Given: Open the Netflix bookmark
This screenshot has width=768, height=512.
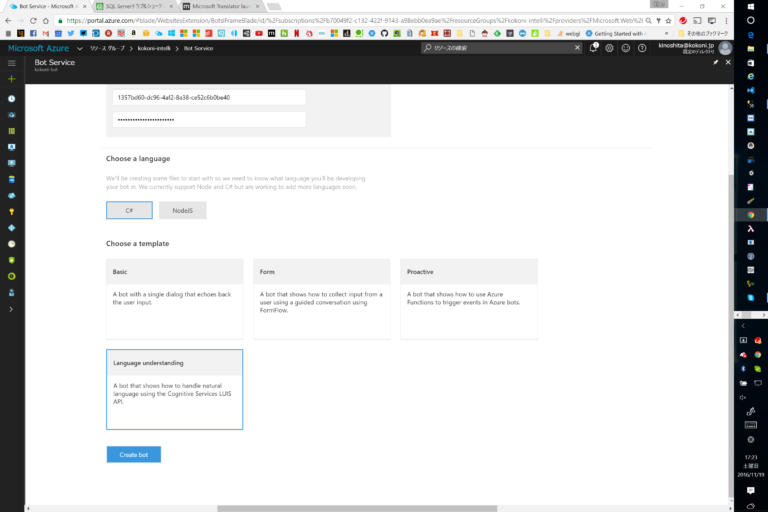Looking at the screenshot, I should 296,33.
